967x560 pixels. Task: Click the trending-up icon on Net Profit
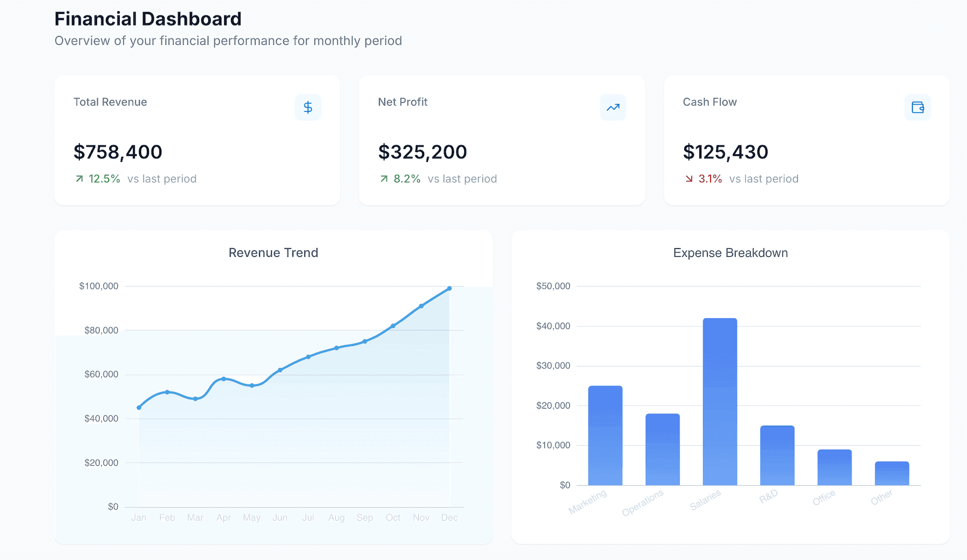612,107
